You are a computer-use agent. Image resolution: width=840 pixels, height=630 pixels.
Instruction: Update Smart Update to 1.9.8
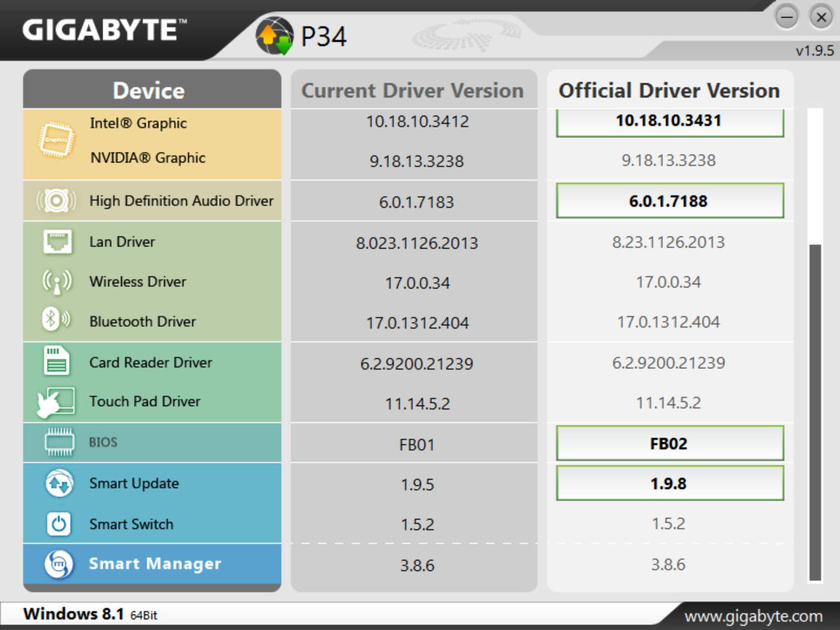[669, 483]
